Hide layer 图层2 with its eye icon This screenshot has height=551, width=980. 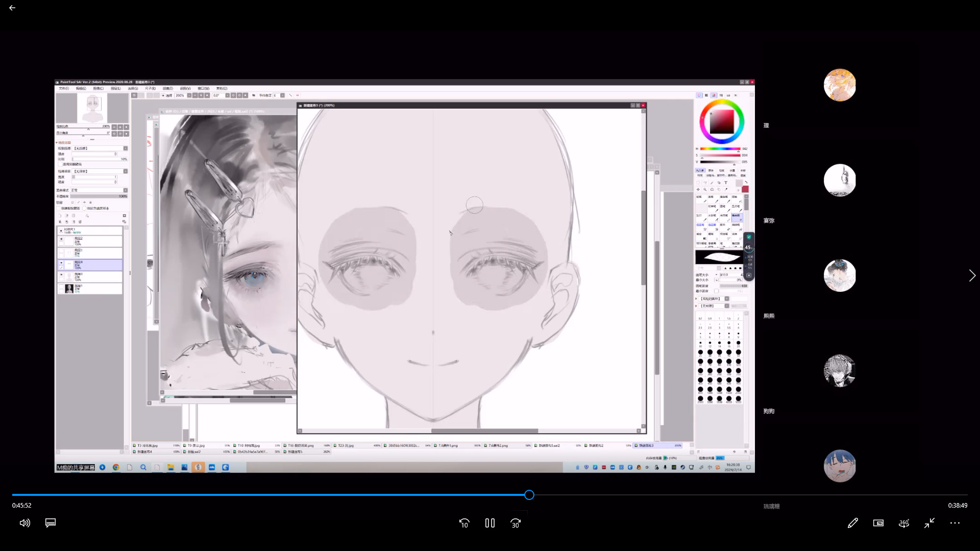[61, 239]
